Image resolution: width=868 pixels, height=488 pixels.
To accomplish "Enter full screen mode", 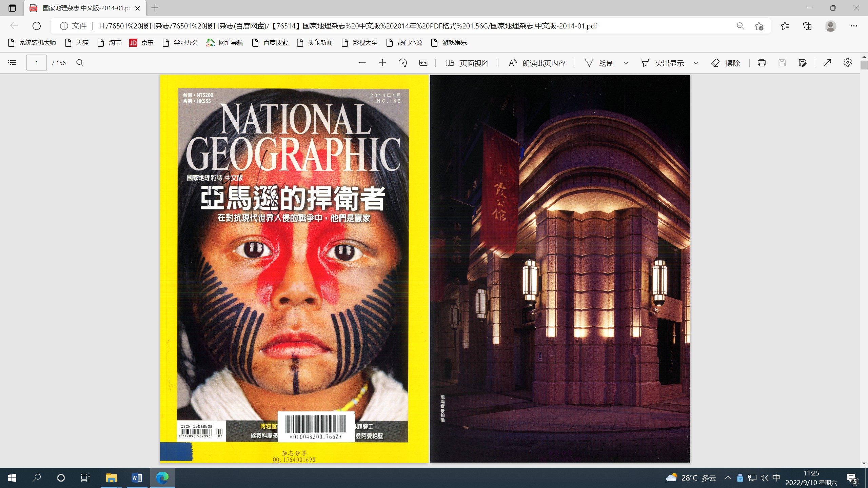I will 827,63.
